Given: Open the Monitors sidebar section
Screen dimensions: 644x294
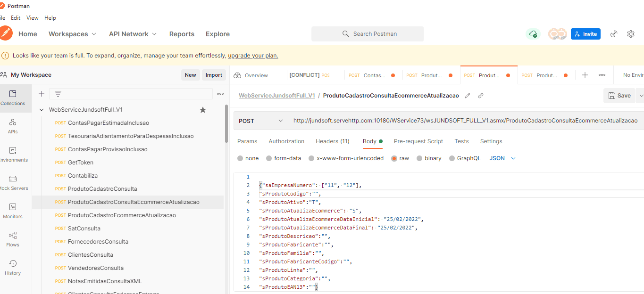Looking at the screenshot, I should pyautogui.click(x=13, y=211).
